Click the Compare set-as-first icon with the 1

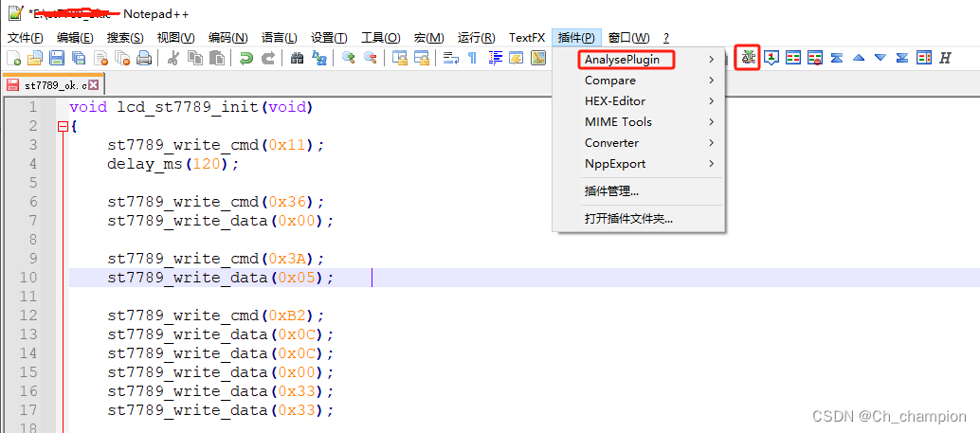pyautogui.click(x=771, y=58)
